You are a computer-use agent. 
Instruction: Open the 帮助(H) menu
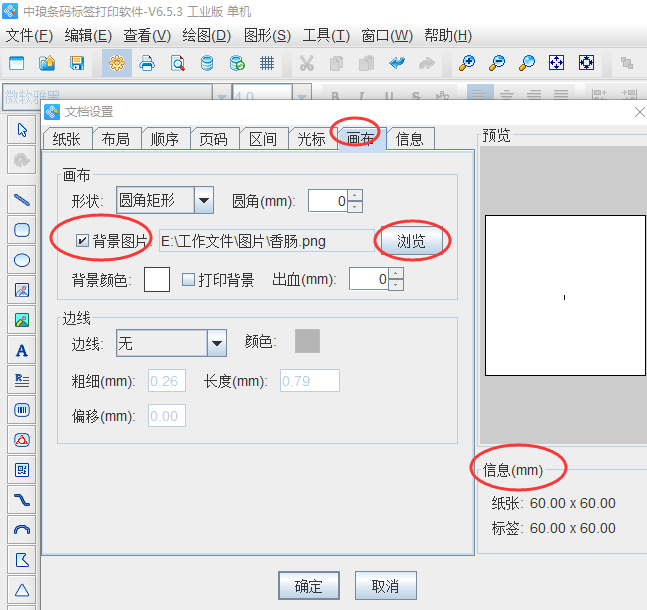point(448,36)
